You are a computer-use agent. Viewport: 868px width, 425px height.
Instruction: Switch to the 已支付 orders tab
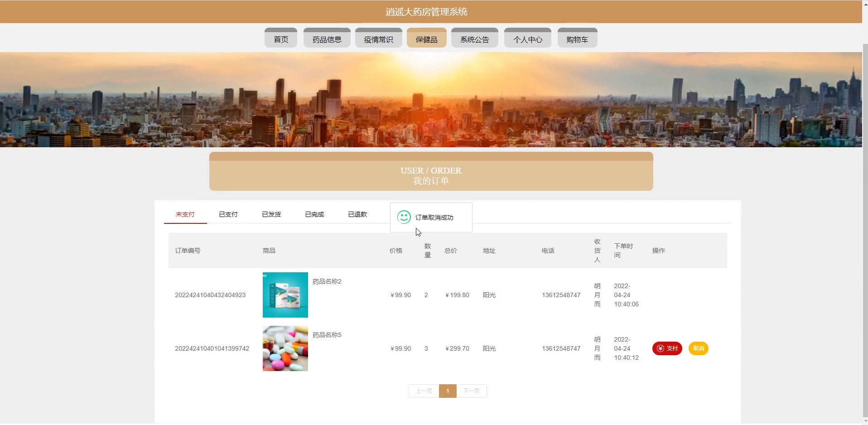tap(228, 214)
